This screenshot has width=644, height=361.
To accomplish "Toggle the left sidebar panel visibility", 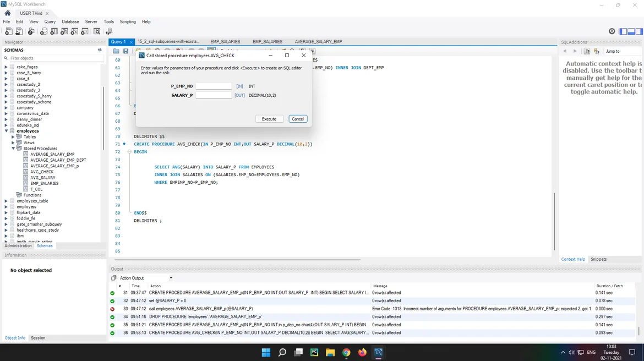I will pyautogui.click(x=623, y=31).
